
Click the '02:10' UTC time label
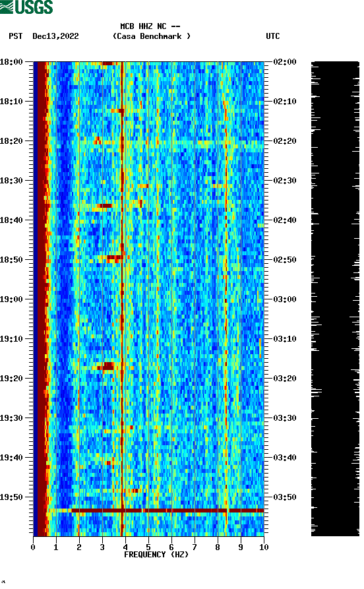click(x=285, y=102)
